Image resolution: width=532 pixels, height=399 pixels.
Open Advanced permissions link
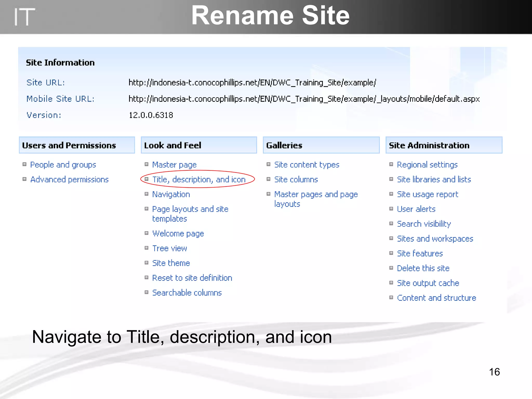pos(69,179)
